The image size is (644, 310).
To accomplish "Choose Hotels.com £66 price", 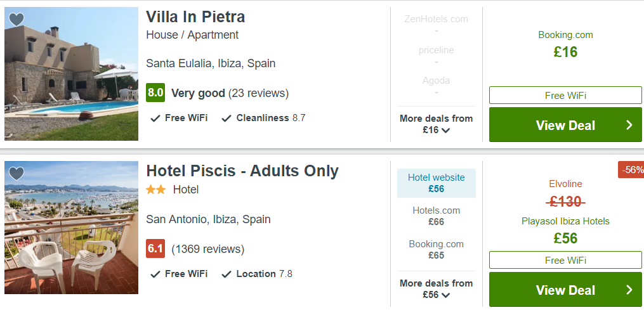I will tap(436, 216).
